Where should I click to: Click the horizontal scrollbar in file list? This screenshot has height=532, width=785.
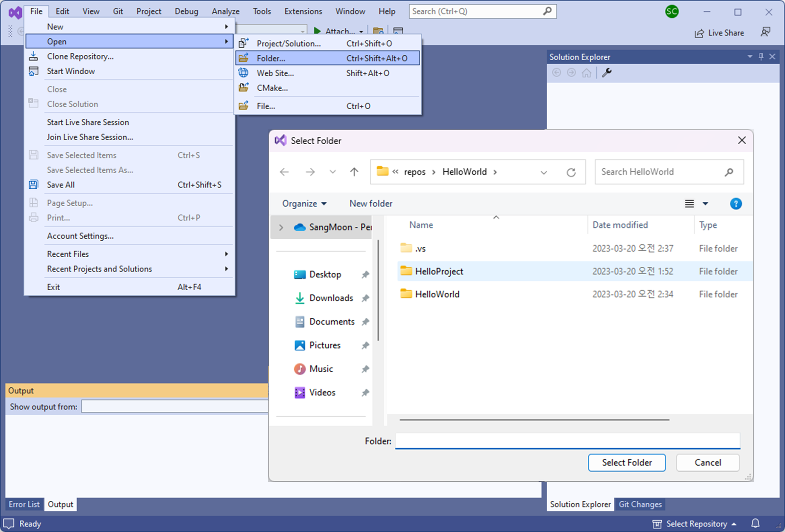pyautogui.click(x=534, y=419)
